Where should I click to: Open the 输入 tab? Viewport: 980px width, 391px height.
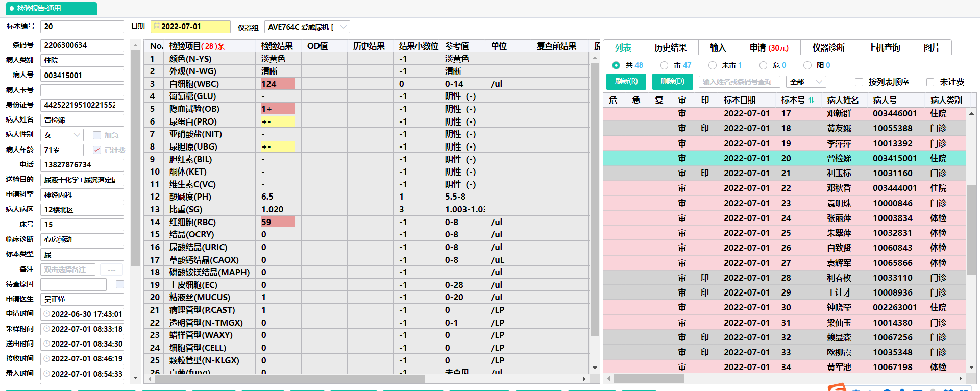pos(718,47)
